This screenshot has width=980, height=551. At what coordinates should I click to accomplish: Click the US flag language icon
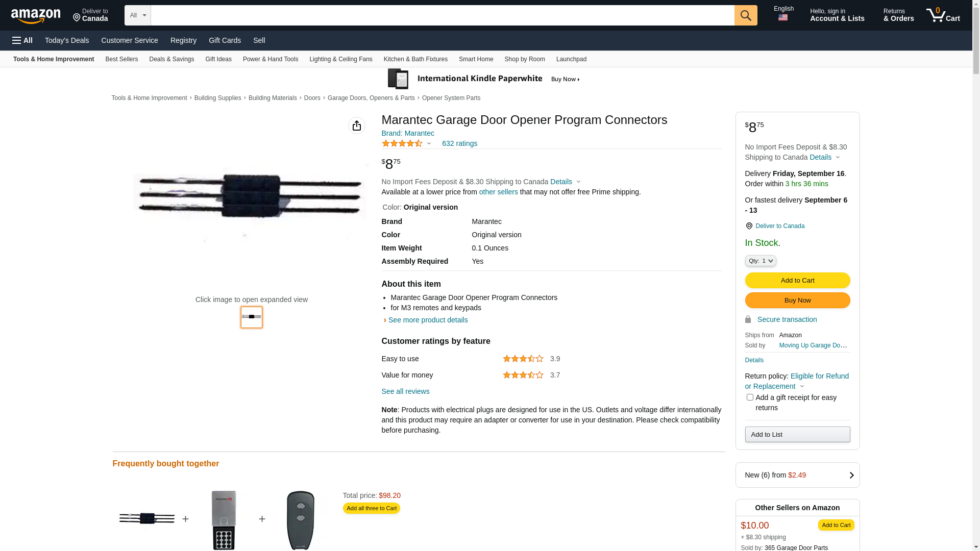[x=783, y=18]
